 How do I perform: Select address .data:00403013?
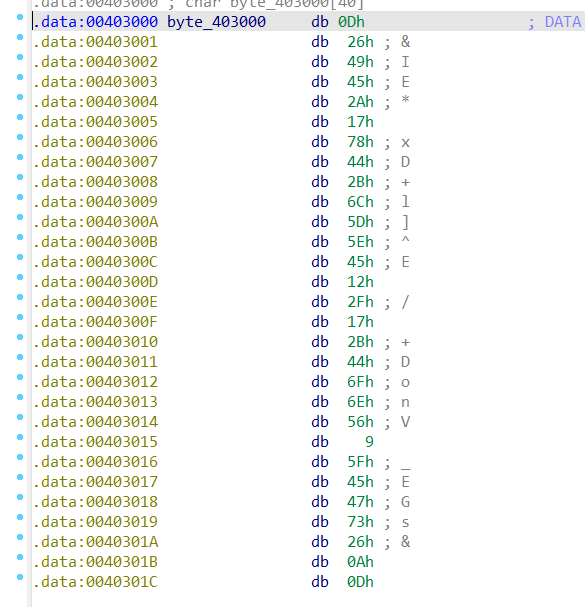[95, 402]
